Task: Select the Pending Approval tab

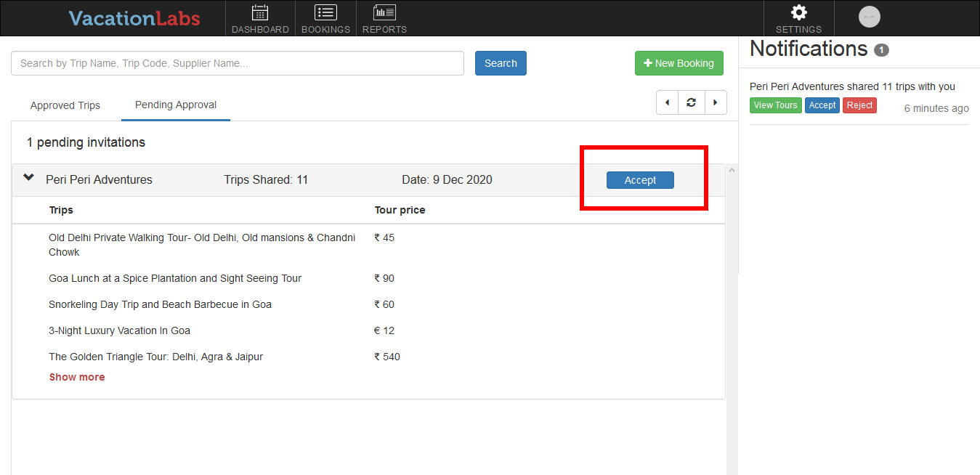Action: pyautogui.click(x=176, y=105)
